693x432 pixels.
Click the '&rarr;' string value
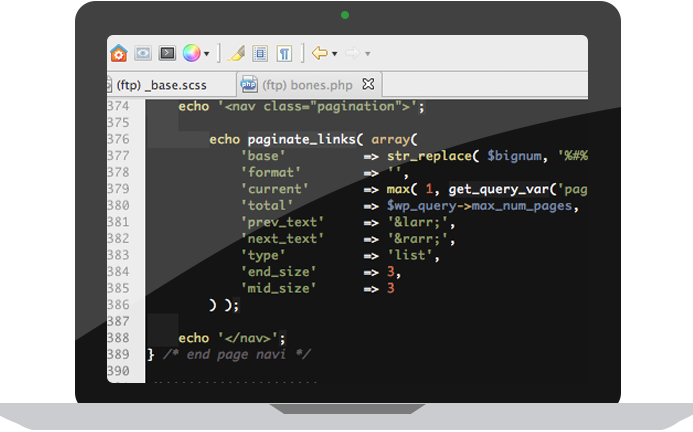418,239
